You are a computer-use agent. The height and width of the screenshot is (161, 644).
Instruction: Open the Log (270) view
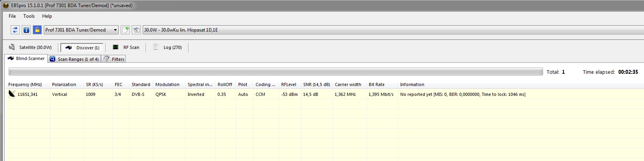pyautogui.click(x=168, y=47)
